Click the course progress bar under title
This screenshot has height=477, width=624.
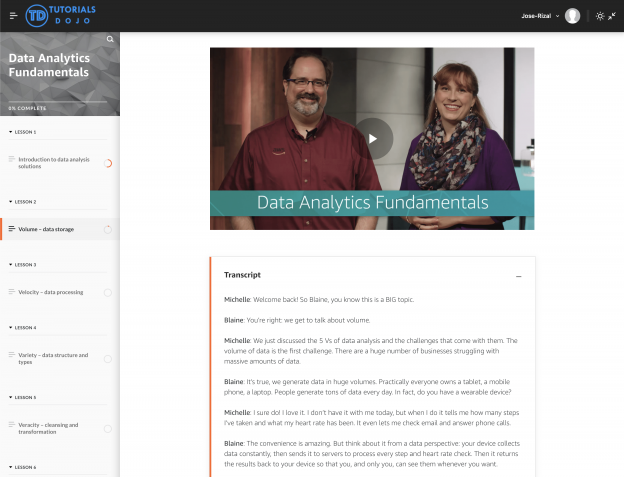(x=60, y=100)
